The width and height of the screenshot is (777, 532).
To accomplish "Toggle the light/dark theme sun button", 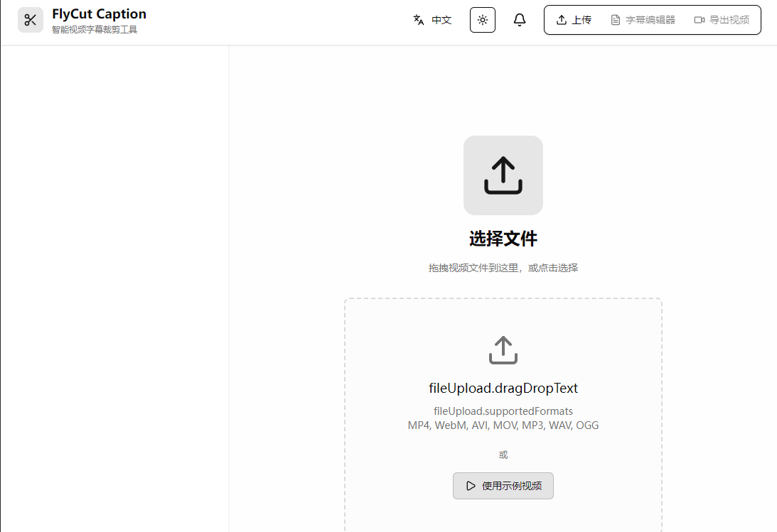I will [x=483, y=20].
